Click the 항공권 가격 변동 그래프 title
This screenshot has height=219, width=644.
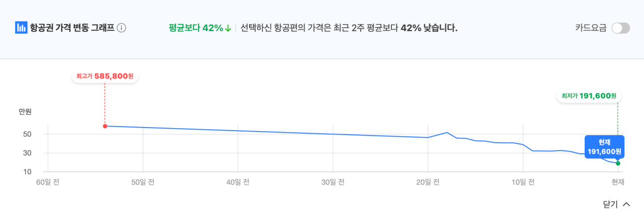(x=71, y=28)
